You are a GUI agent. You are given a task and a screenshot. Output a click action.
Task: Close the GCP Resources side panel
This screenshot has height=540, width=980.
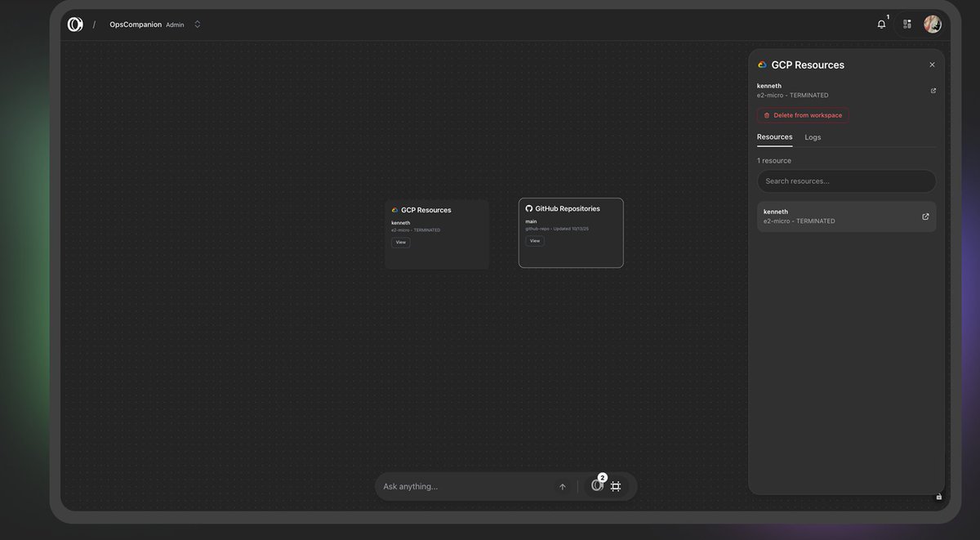point(933,65)
